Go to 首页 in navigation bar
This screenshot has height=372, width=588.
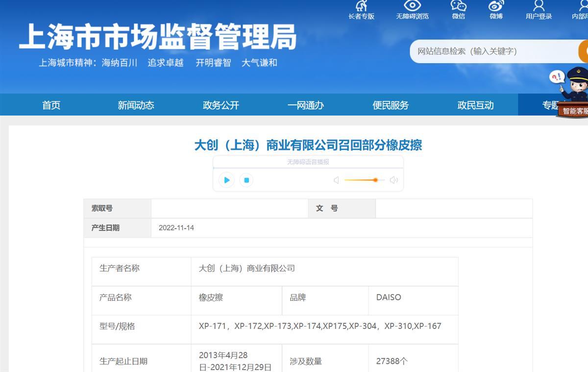51,105
